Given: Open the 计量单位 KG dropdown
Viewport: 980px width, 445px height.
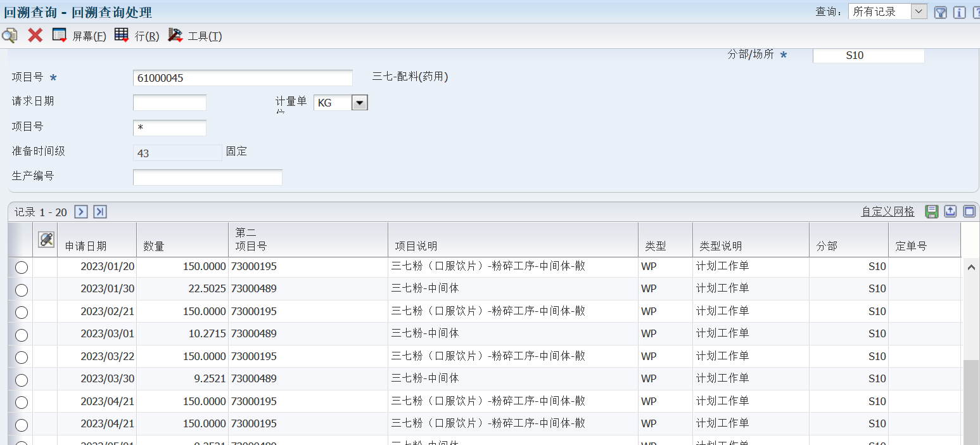Looking at the screenshot, I should 359,103.
